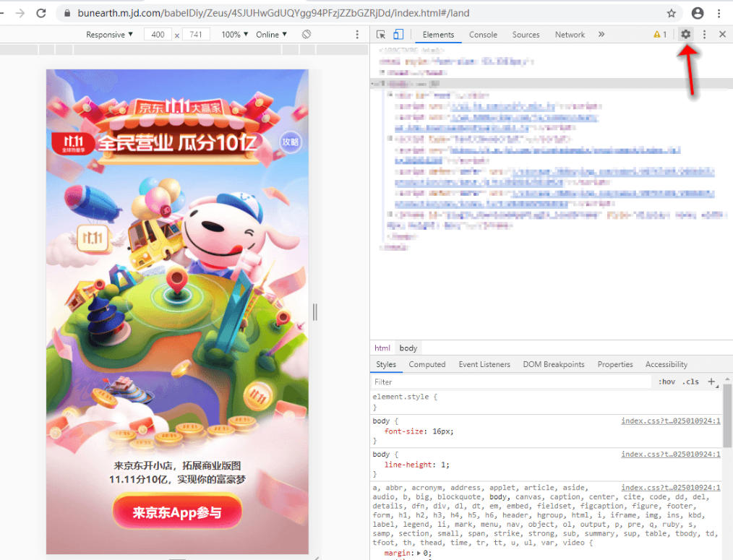The width and height of the screenshot is (733, 560).
Task: Click the red 来京东App参与 button
Action: coord(177,512)
